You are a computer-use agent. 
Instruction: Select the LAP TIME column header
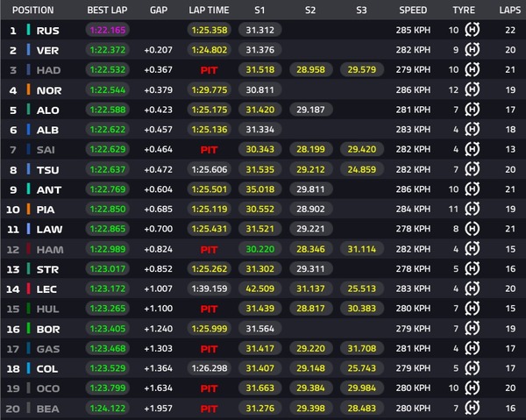coord(209,10)
